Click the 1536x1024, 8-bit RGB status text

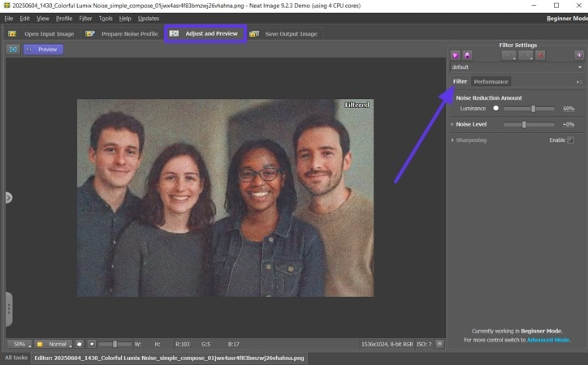point(387,344)
